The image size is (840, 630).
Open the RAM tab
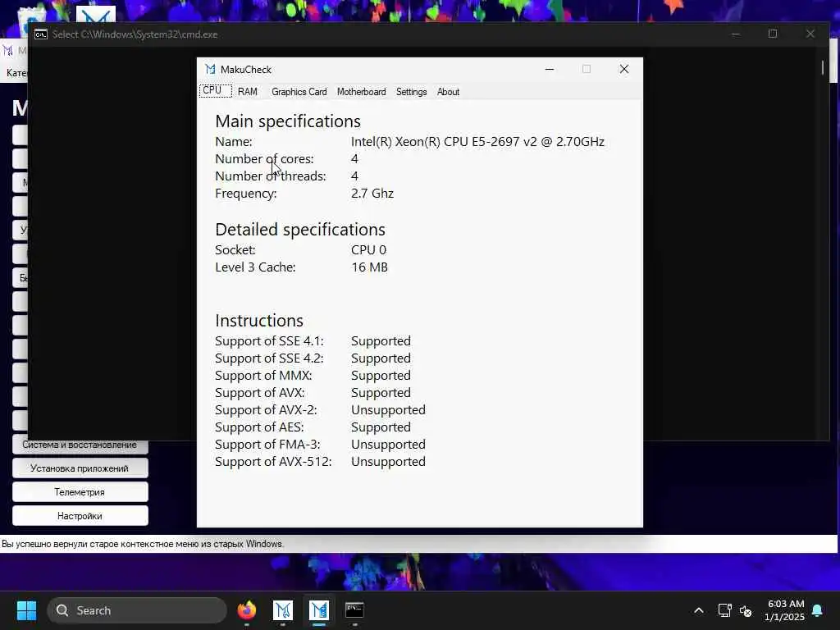click(x=248, y=92)
